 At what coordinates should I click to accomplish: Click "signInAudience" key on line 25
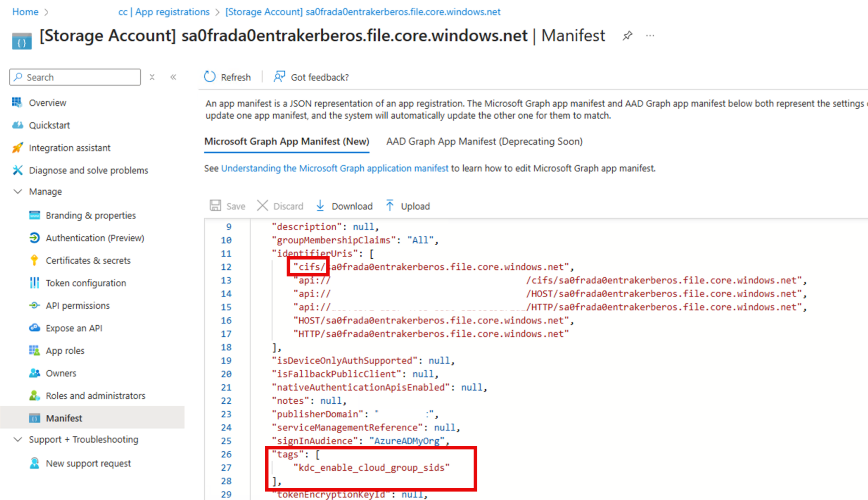(315, 441)
